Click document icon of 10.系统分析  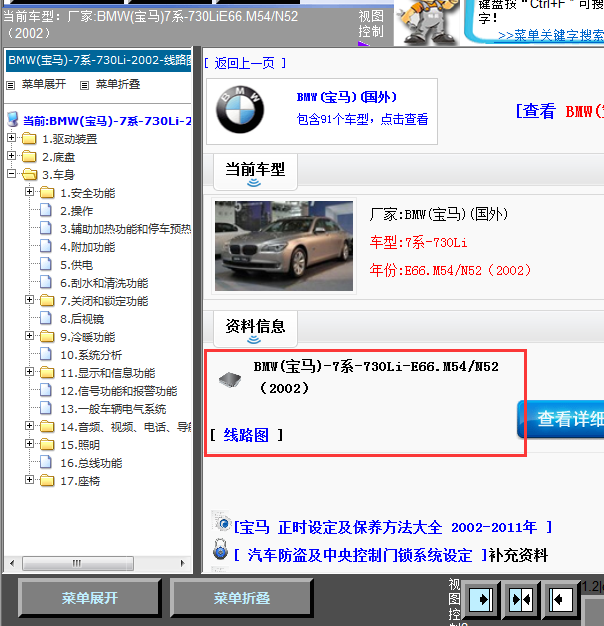coord(46,355)
